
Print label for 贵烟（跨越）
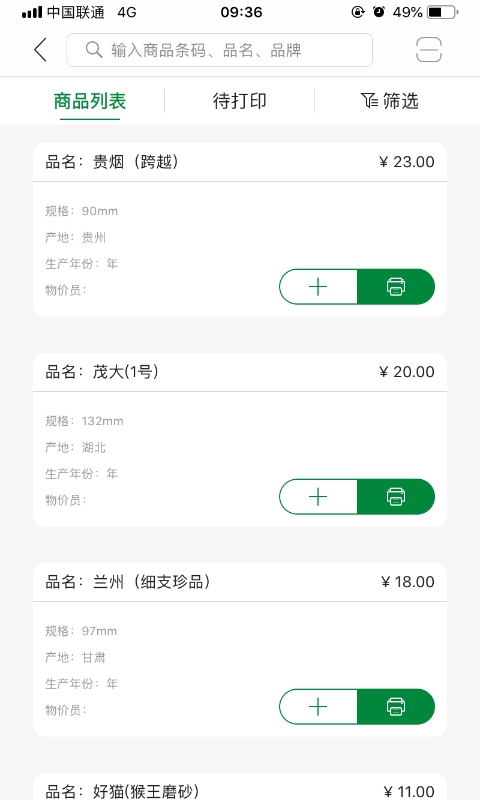[396, 287]
